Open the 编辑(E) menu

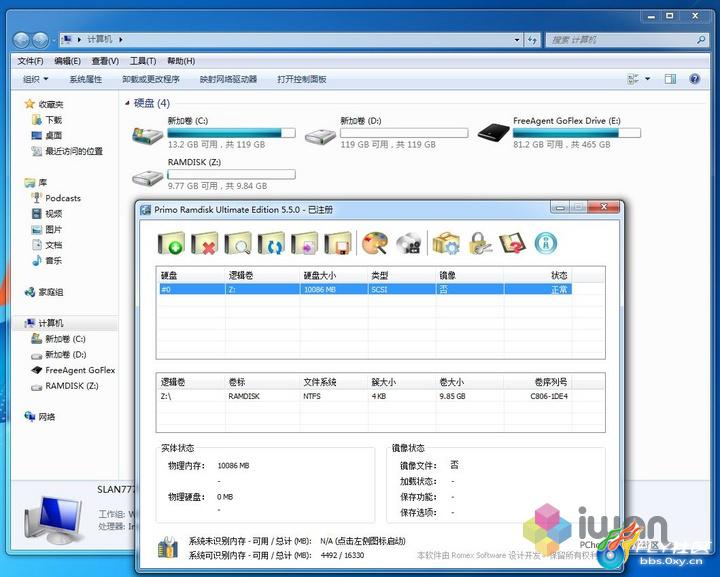[68, 61]
